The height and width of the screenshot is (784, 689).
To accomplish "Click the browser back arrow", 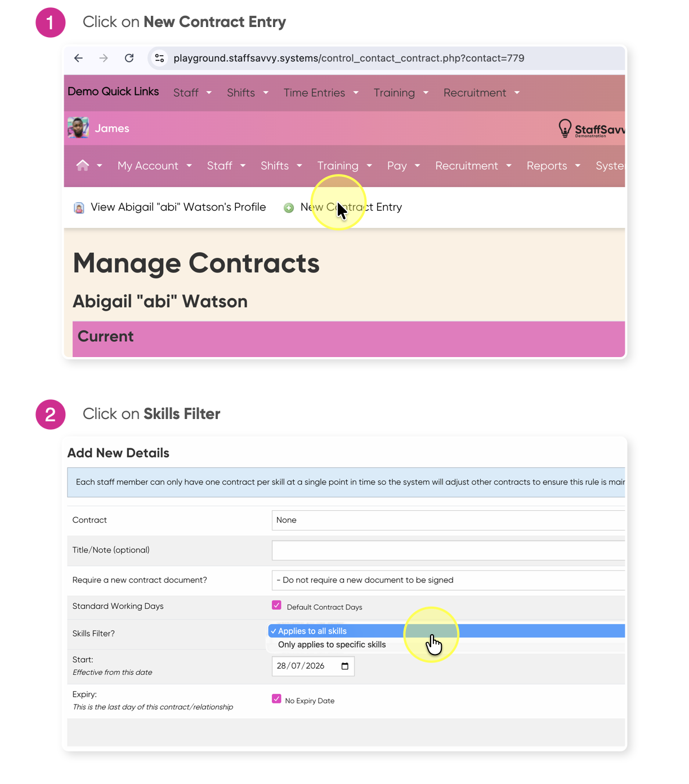I will tap(78, 58).
